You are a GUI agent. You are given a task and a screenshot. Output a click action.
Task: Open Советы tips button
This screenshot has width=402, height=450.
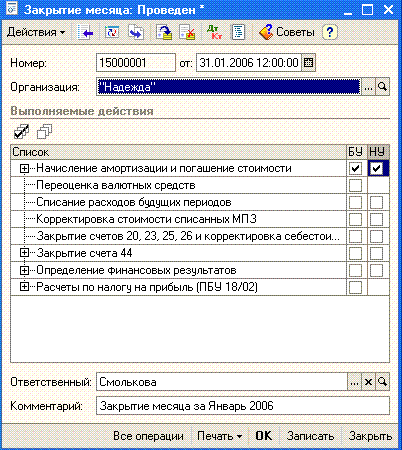[287, 32]
